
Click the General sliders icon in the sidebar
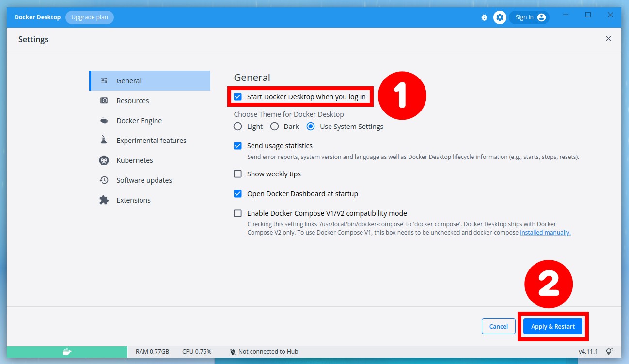tap(104, 81)
